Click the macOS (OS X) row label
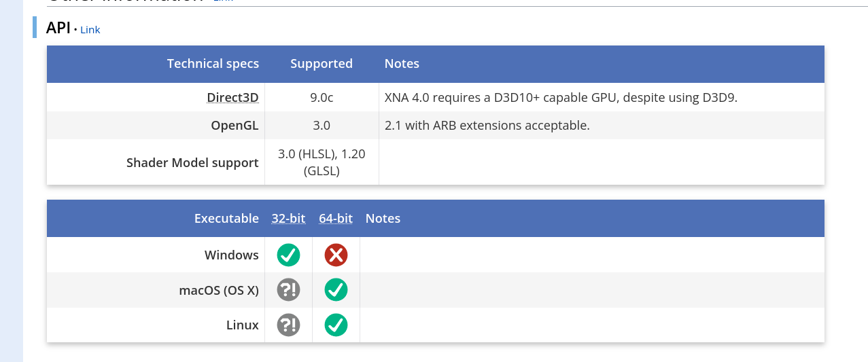This screenshot has width=868, height=362. 219,290
